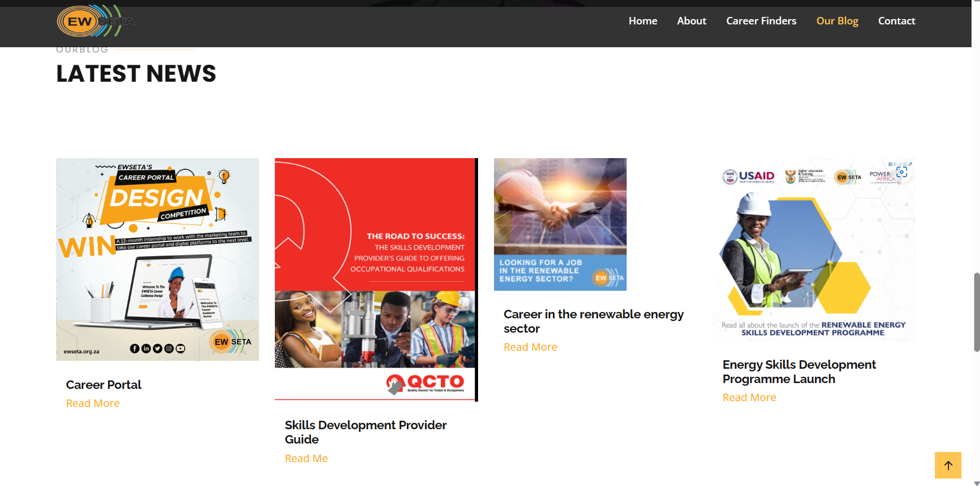Click the scroll-to-top arrow button

[x=948, y=465]
